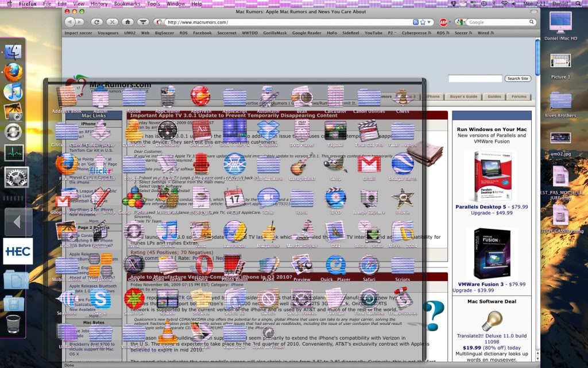Open Photo Booth from the grid
This screenshot has width=588, height=368.
(234, 266)
